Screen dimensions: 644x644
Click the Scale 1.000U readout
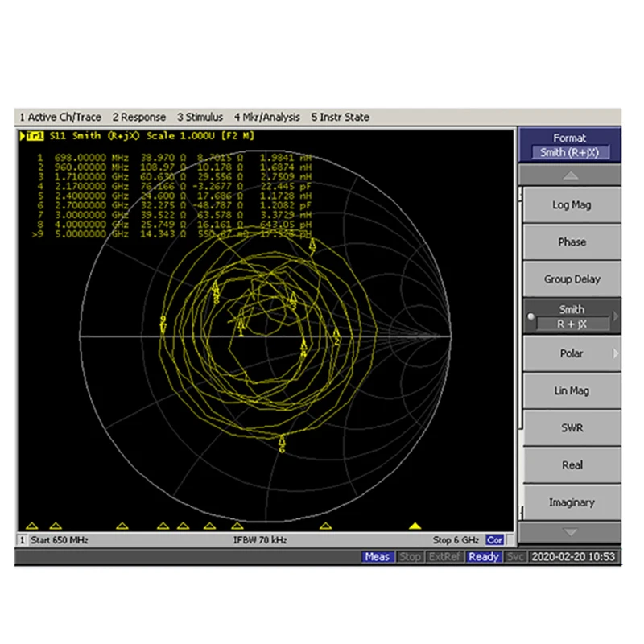180,136
